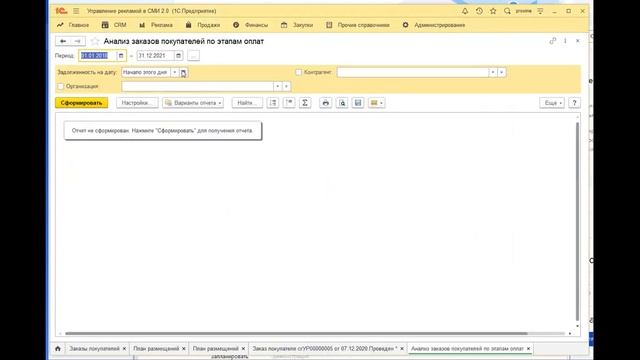Click the period start date field
The image size is (640, 360).
point(98,56)
